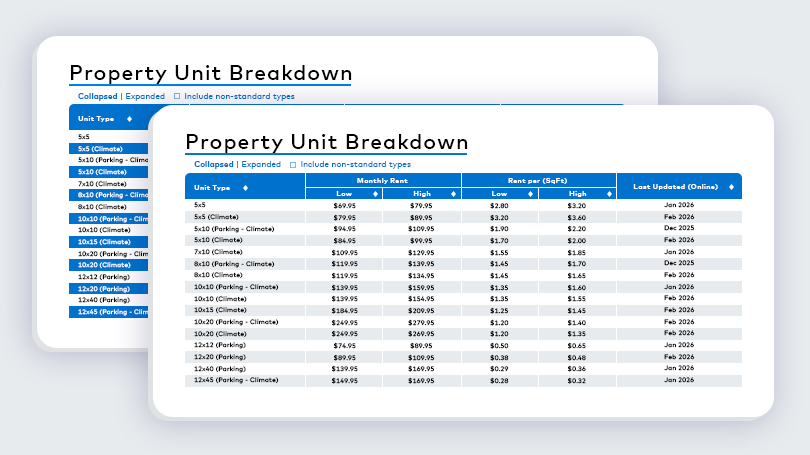
Task: Select 5x5 (Climate) row in front table
Action: click(463, 217)
